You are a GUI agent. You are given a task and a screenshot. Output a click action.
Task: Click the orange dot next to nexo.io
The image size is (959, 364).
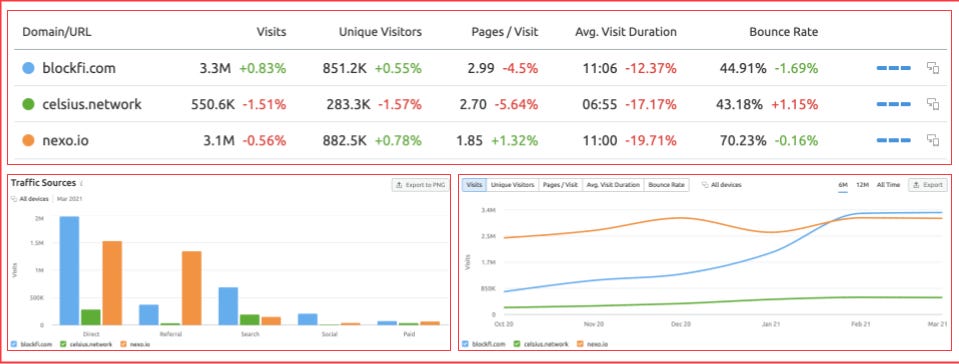click(x=28, y=141)
